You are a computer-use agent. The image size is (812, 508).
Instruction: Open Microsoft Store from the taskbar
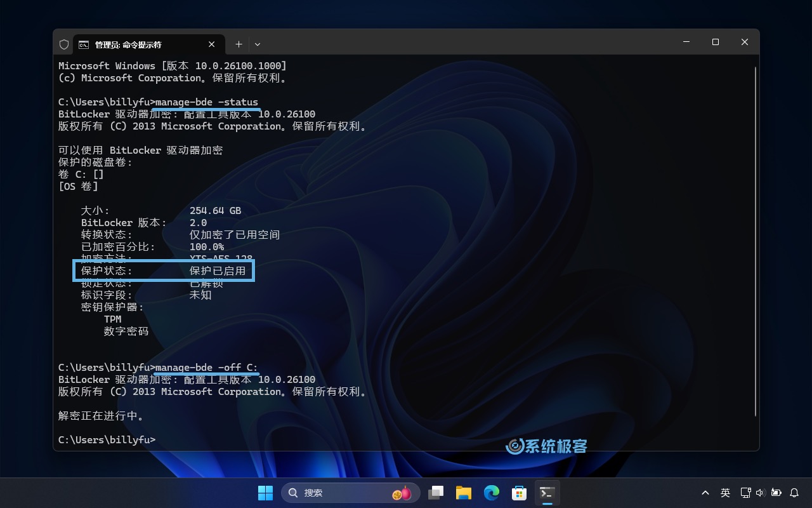pyautogui.click(x=520, y=493)
